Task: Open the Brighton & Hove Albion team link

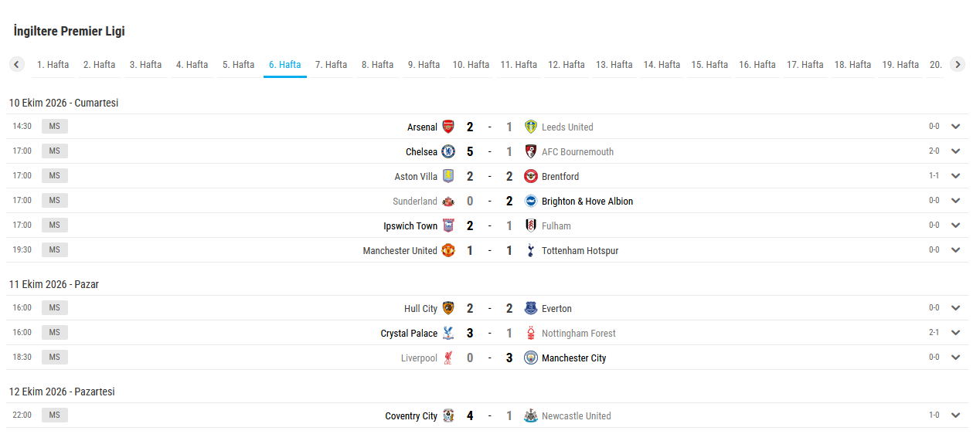Action: click(587, 201)
